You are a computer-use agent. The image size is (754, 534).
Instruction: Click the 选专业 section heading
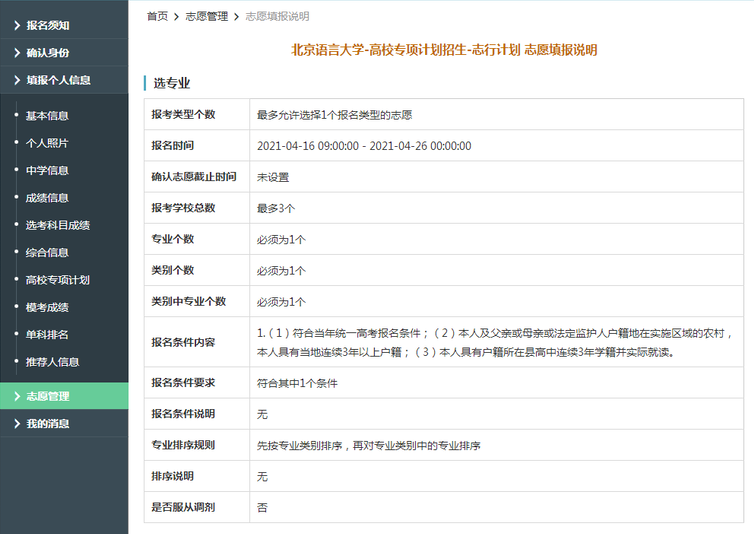172,84
